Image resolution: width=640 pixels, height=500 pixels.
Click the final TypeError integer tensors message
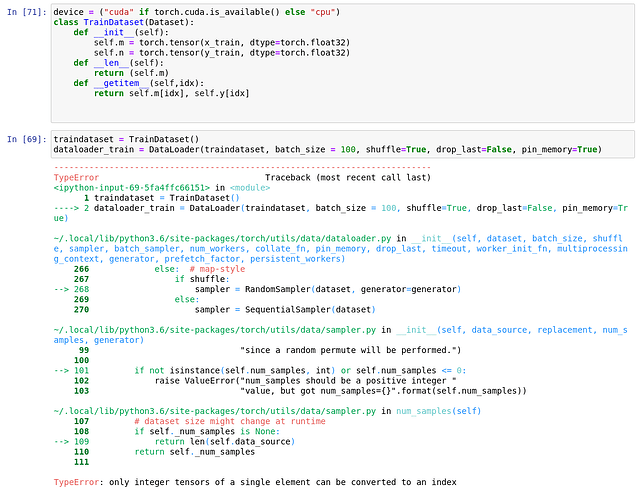point(255,482)
